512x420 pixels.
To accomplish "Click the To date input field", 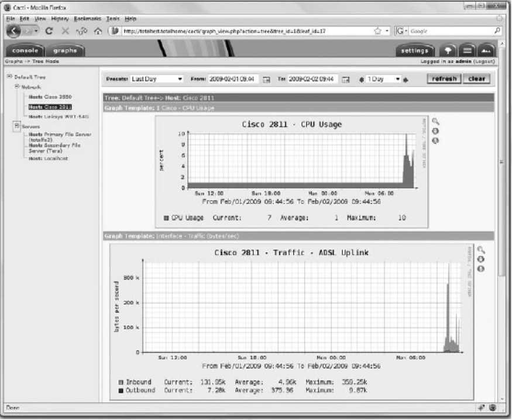I will [312, 79].
